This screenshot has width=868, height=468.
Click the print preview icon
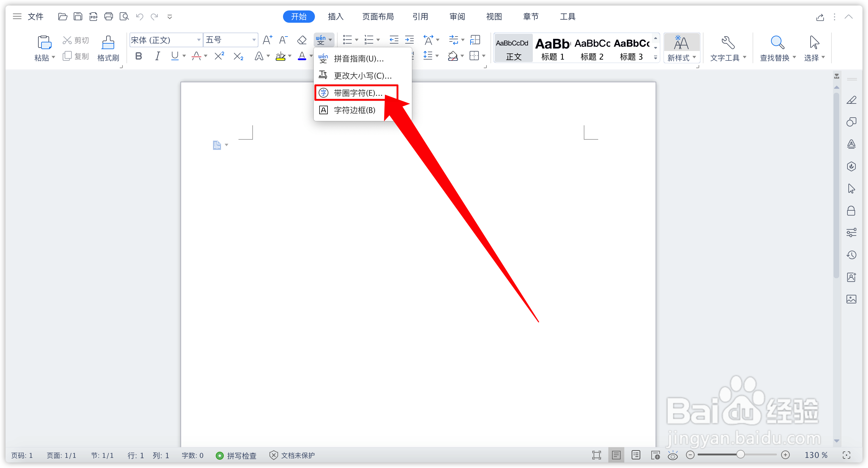click(x=124, y=17)
